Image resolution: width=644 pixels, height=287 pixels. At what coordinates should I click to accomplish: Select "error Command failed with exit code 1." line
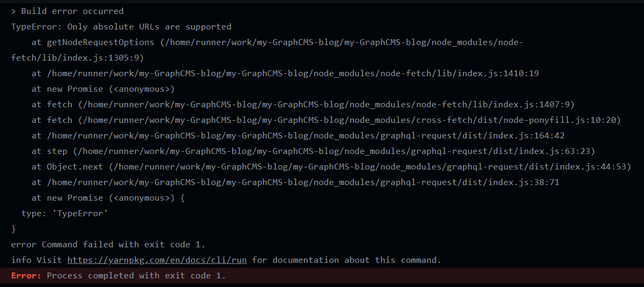click(108, 245)
